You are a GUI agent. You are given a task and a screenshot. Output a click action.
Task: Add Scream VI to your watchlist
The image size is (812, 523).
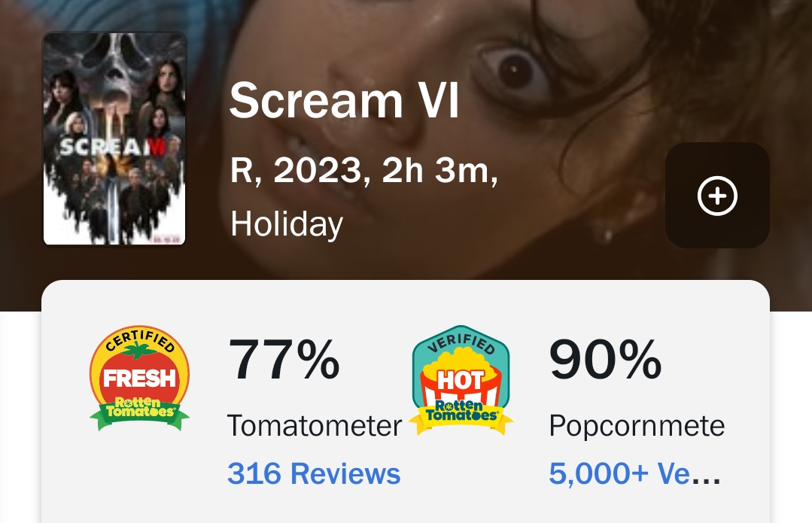tap(717, 196)
